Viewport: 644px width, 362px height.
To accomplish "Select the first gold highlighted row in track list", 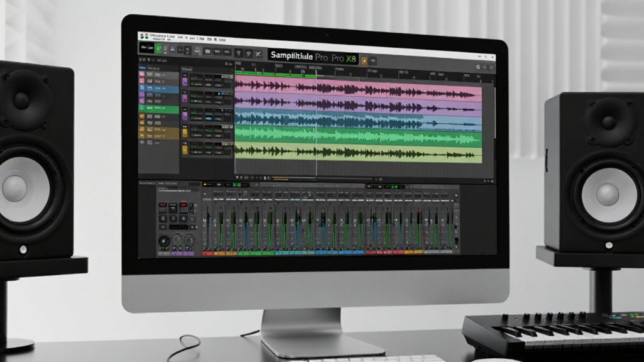I will point(159,129).
